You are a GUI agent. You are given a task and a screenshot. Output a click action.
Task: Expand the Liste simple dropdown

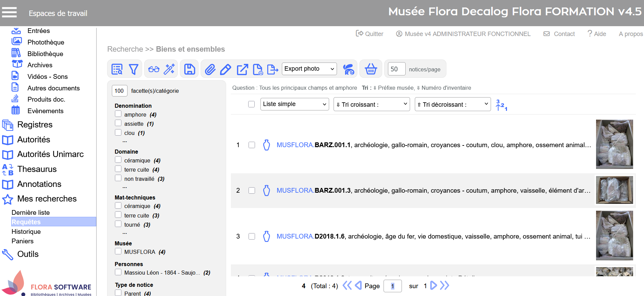click(x=294, y=104)
